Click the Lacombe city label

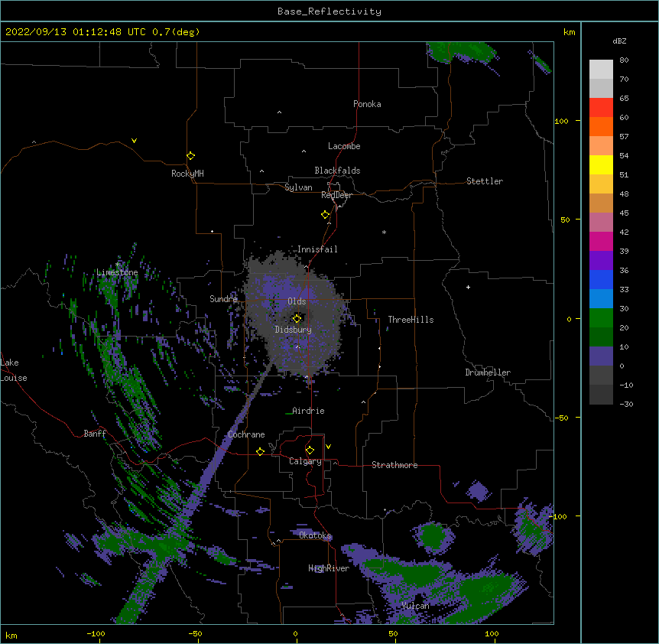[344, 146]
